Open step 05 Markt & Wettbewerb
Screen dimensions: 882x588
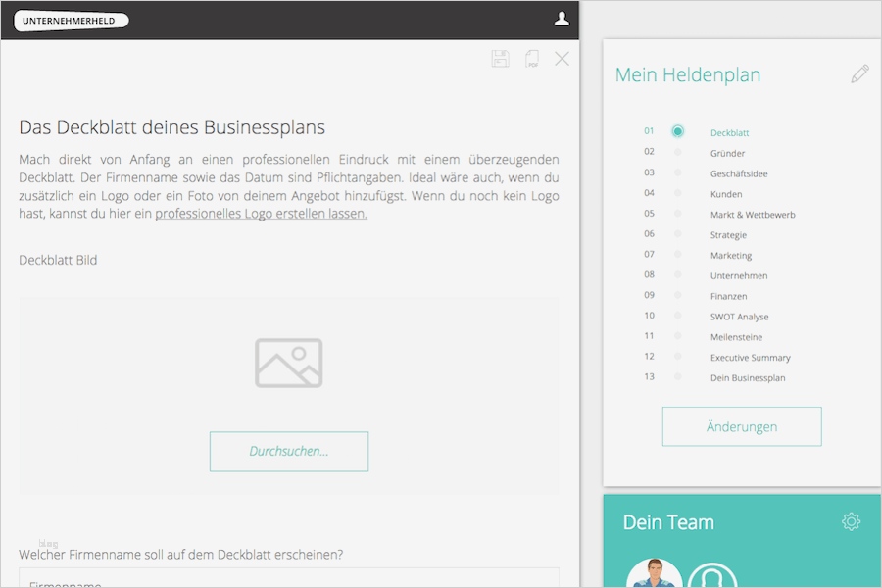(752, 214)
